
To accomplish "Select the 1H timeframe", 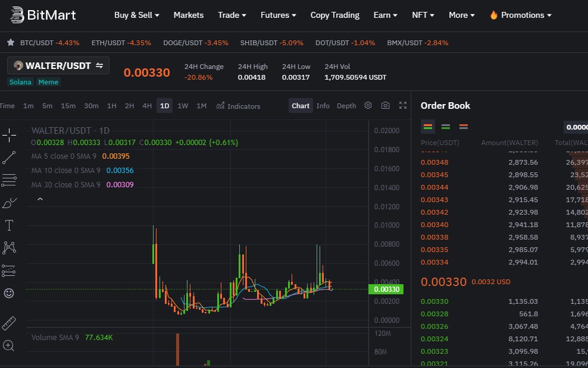I will coord(112,106).
